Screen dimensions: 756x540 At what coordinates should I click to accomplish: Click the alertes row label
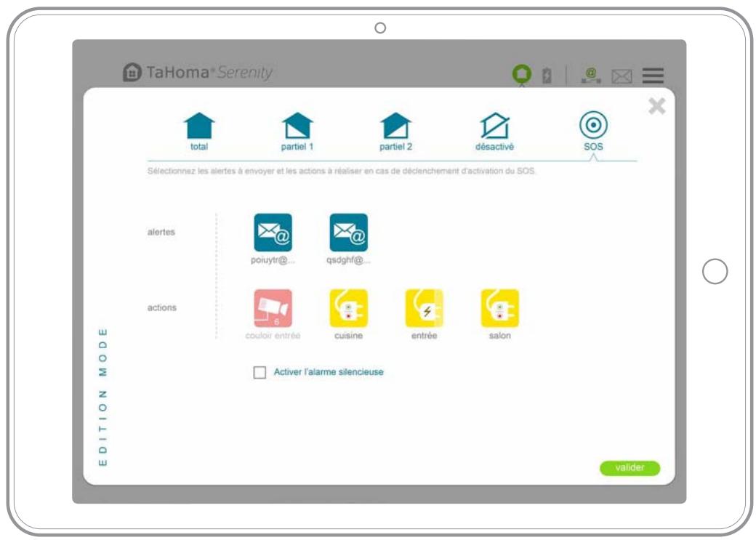click(161, 232)
